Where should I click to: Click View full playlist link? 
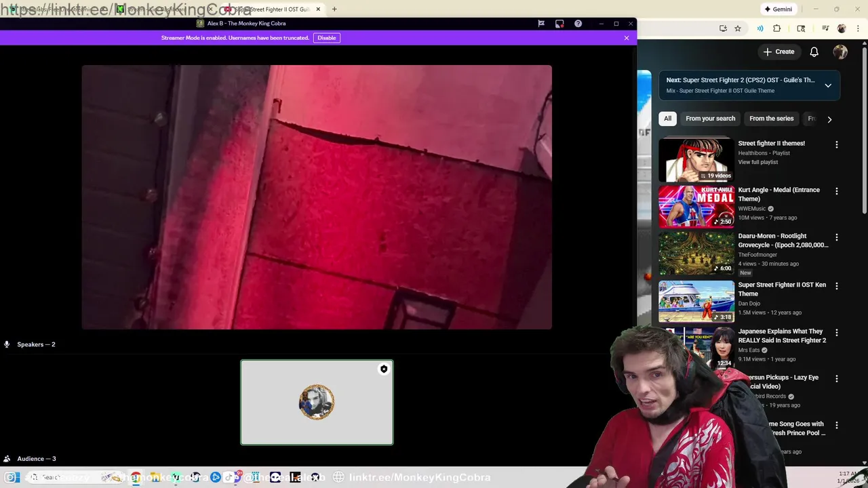tap(757, 162)
